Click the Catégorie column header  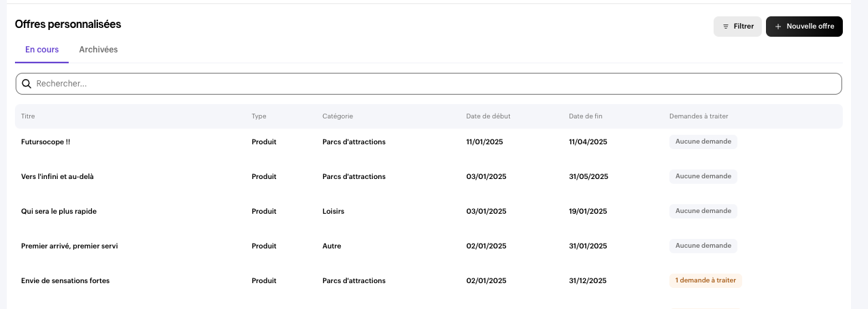point(337,116)
